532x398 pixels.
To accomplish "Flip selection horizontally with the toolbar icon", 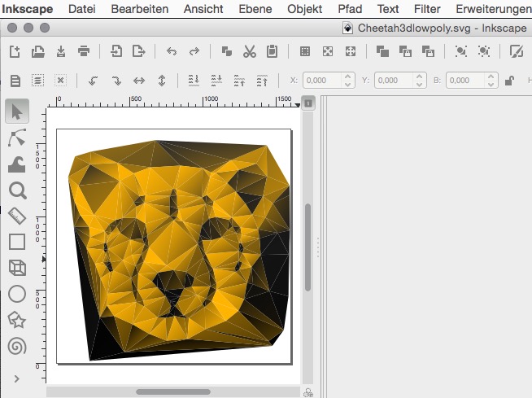I will coord(139,81).
